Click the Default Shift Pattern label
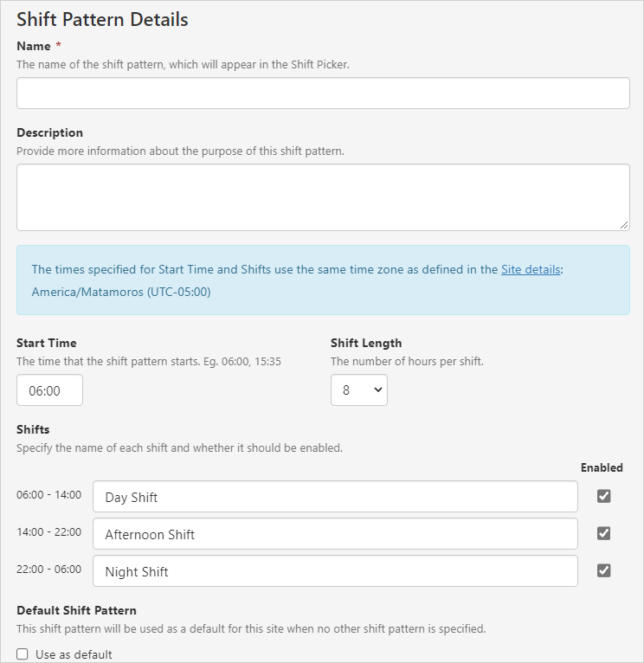Screen dimensions: 644x663 pyautogui.click(x=76, y=610)
